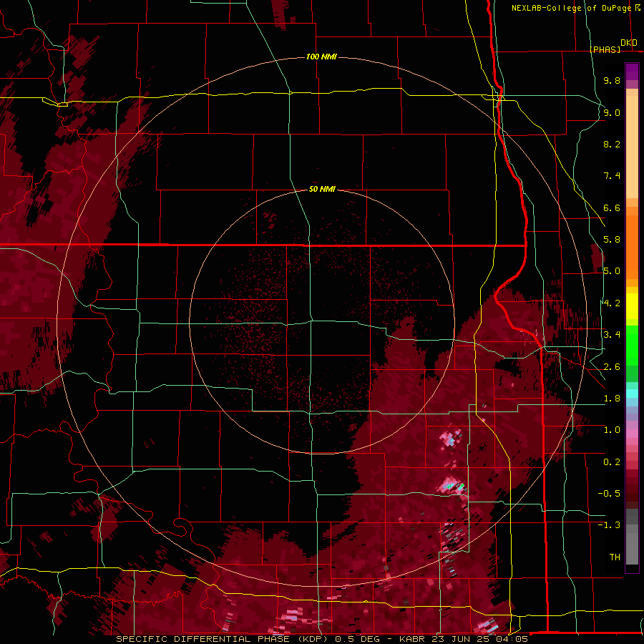Screen dimensions: 644x644
Task: Click the 0.2 scale label
Action: point(612,462)
